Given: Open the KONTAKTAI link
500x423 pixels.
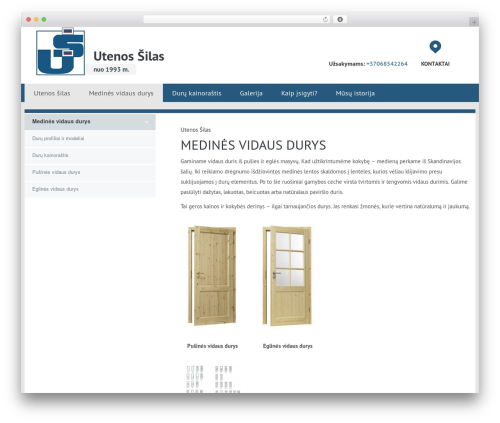Looking at the screenshot, I should pyautogui.click(x=435, y=64).
